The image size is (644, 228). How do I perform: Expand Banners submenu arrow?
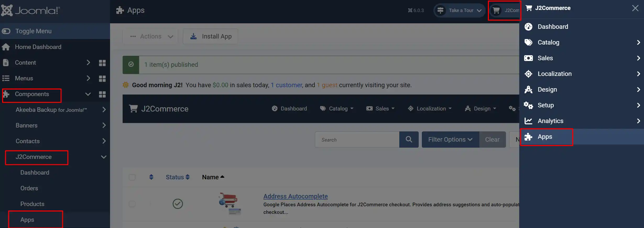[x=104, y=125]
